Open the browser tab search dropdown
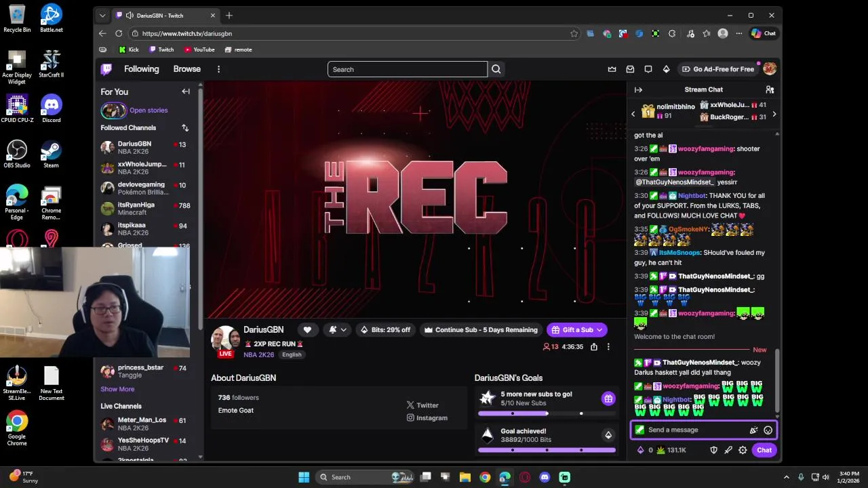The width and height of the screenshot is (868, 488). [x=102, y=15]
